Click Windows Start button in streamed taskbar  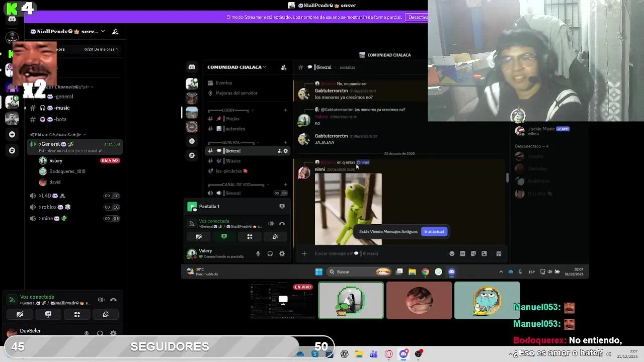(318, 272)
